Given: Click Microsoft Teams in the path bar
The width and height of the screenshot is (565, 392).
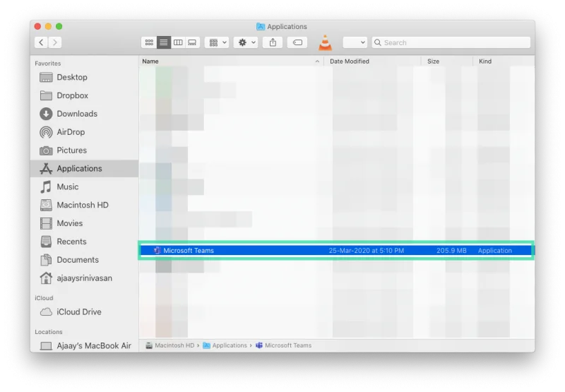Looking at the screenshot, I should pyautogui.click(x=284, y=345).
